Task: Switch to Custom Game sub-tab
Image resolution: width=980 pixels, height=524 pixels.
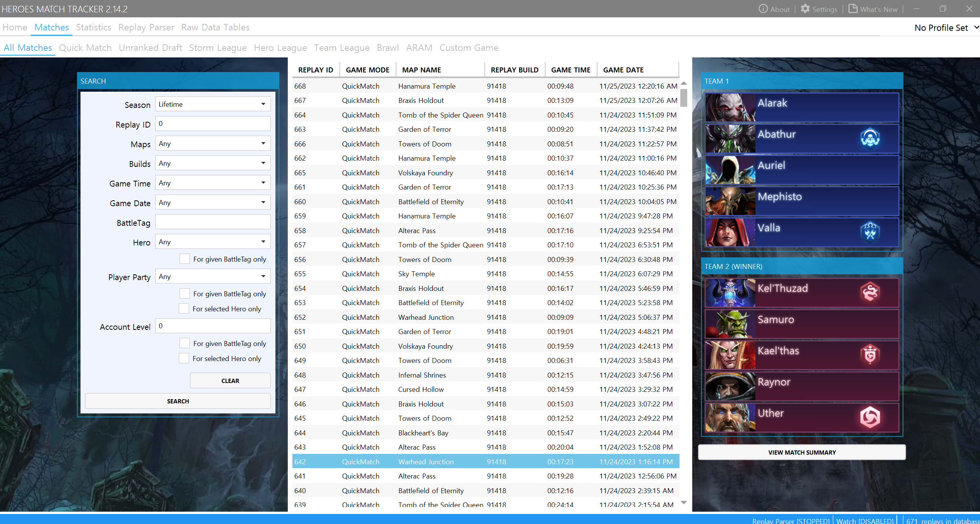Action: click(x=469, y=48)
